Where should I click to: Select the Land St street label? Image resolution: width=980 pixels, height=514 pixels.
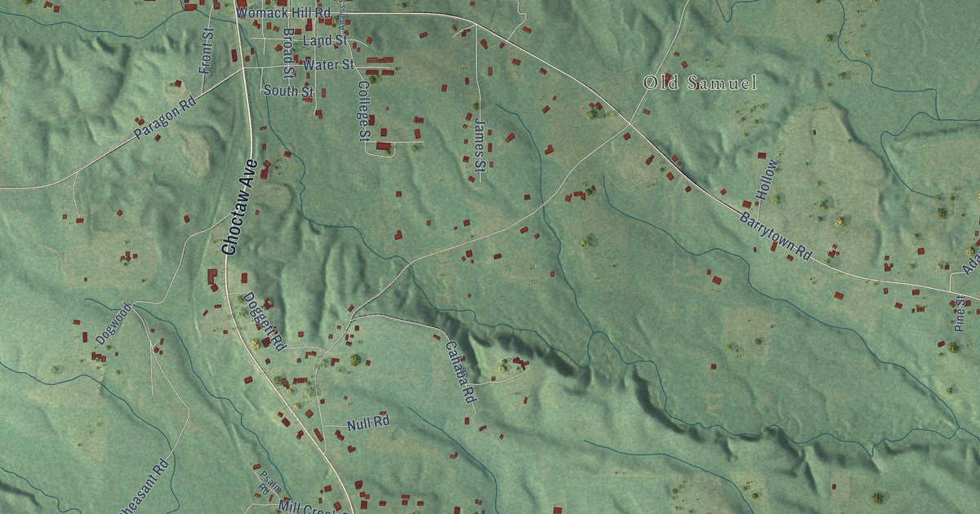[325, 40]
